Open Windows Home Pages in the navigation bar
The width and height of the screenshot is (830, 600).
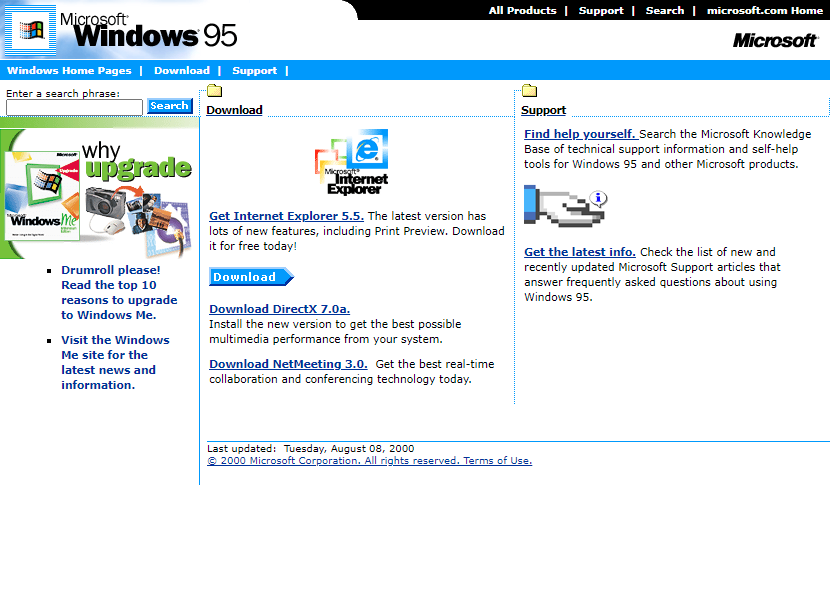tap(69, 70)
